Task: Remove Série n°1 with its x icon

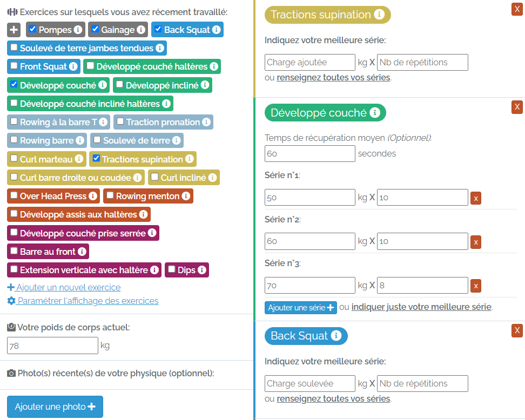Action: coord(476,198)
